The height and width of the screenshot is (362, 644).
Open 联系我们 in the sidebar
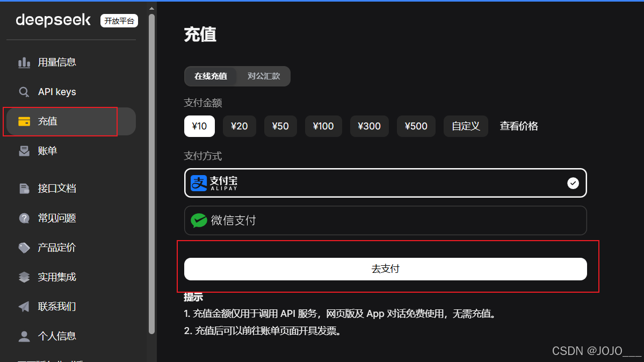[x=71, y=307]
